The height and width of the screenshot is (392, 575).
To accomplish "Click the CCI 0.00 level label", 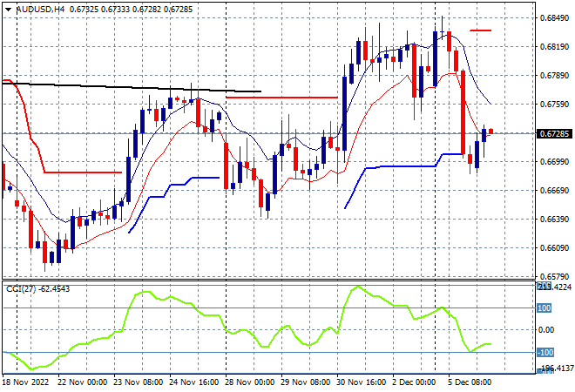I will [x=546, y=330].
